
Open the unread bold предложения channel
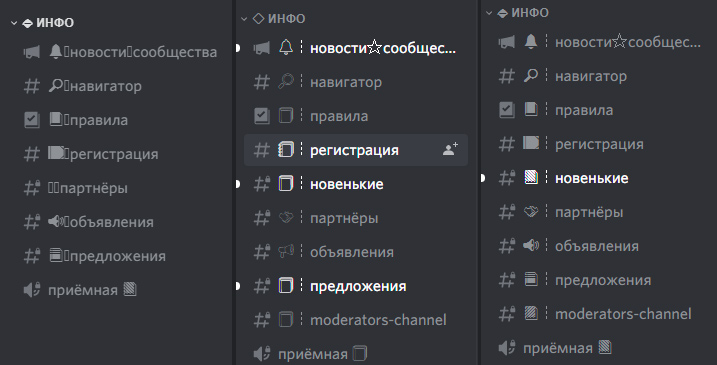356,286
